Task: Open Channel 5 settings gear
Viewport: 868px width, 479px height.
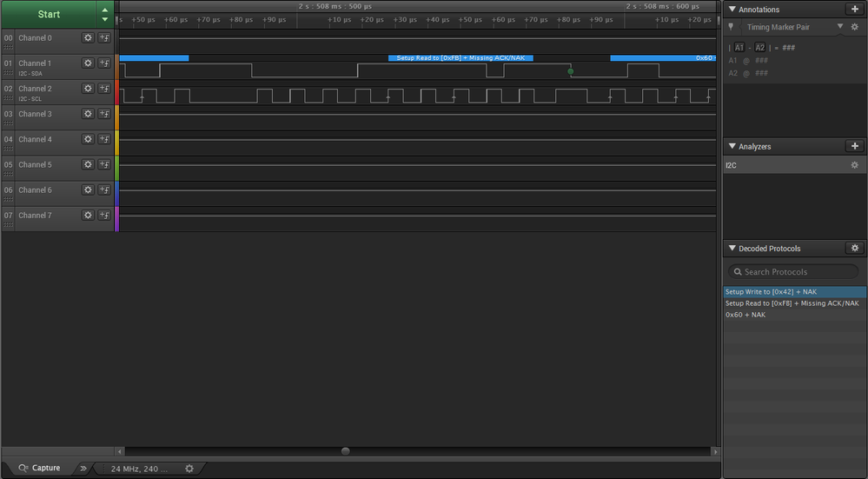Action: coord(88,164)
